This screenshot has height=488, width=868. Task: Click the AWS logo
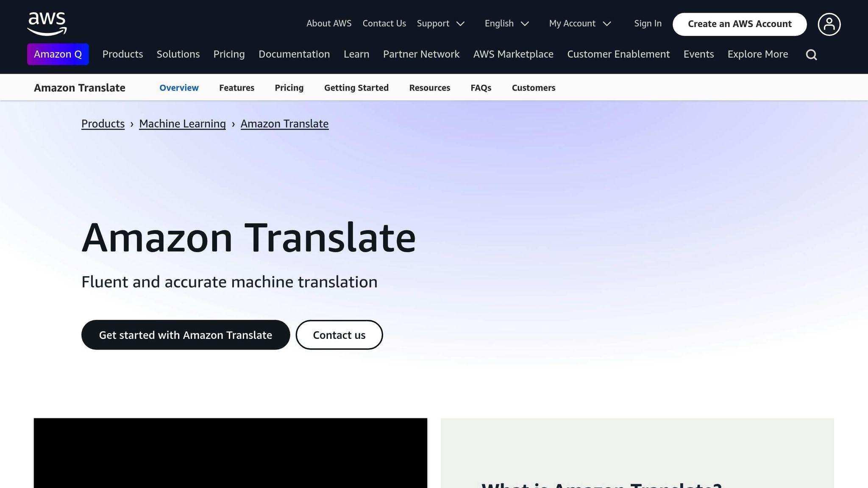point(46,24)
